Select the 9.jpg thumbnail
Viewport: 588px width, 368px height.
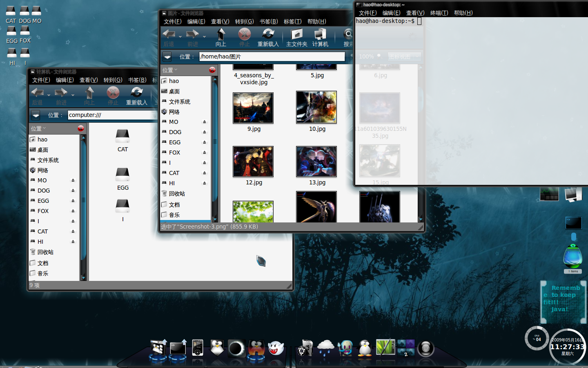point(253,108)
